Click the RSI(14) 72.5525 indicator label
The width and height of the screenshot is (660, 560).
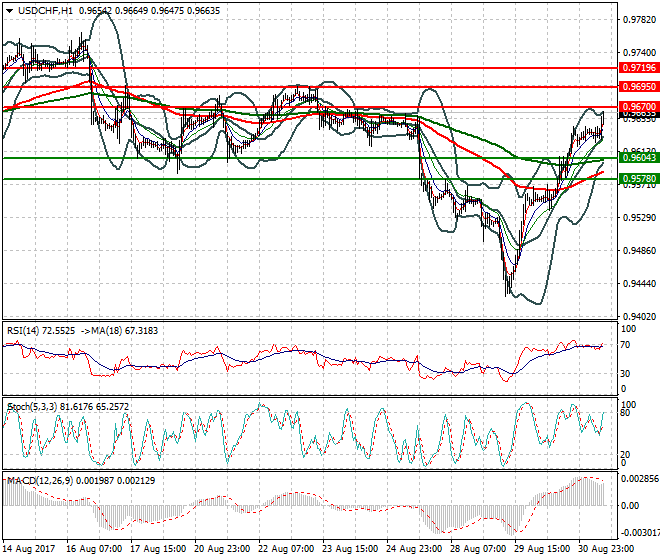point(41,331)
